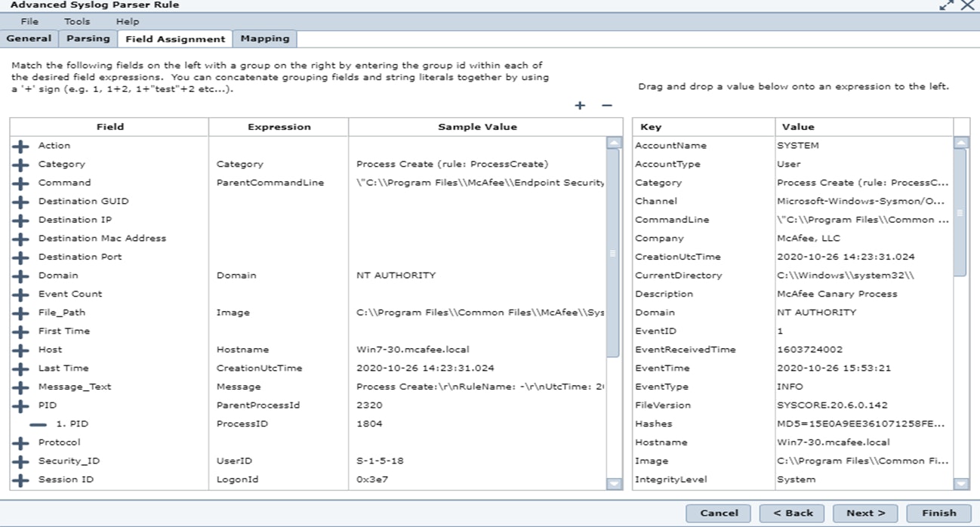Click the plus icon beside Destination IP
The image size is (980, 527).
tap(21, 220)
